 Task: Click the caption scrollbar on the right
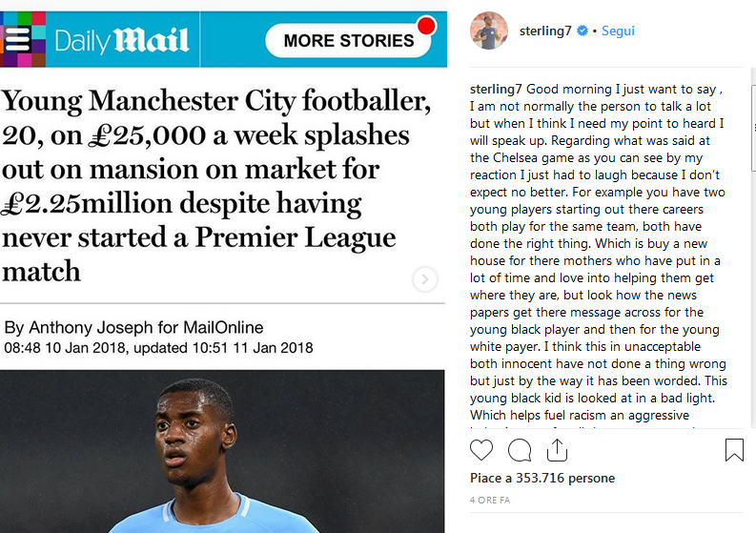tap(753, 128)
